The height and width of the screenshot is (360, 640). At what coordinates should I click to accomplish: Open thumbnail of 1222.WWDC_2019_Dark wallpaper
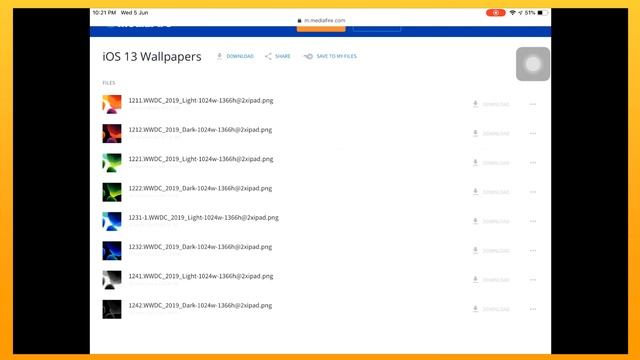[112, 192]
